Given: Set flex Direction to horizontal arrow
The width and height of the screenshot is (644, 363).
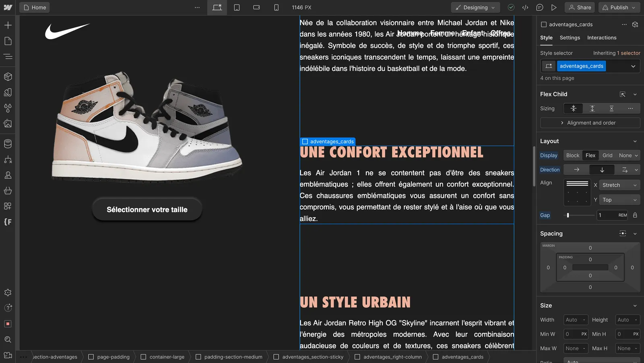Looking at the screenshot, I should tap(576, 170).
